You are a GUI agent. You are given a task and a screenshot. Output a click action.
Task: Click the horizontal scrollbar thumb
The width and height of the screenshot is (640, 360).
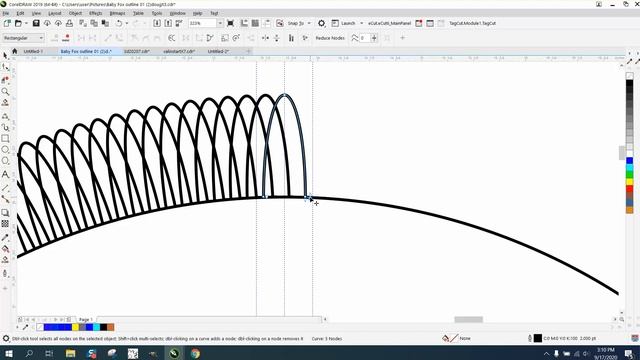pyautogui.click(x=469, y=319)
